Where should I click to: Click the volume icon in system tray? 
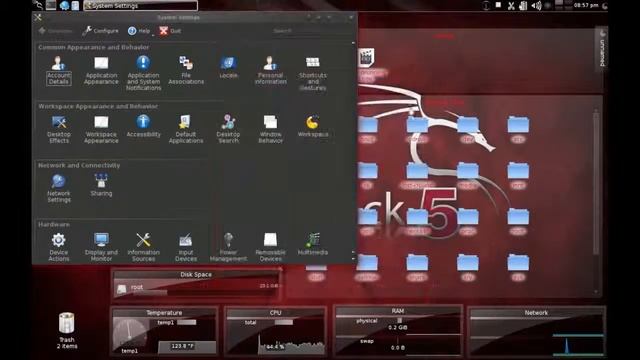(x=536, y=5)
